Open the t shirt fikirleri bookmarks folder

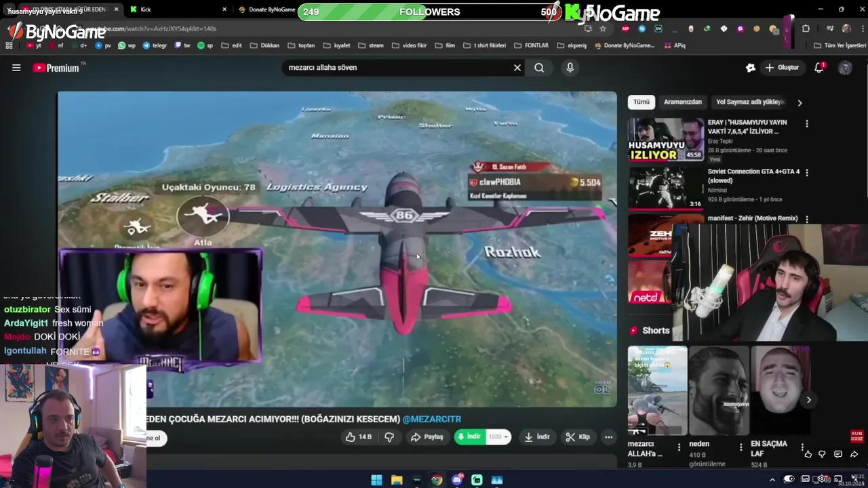(x=484, y=45)
